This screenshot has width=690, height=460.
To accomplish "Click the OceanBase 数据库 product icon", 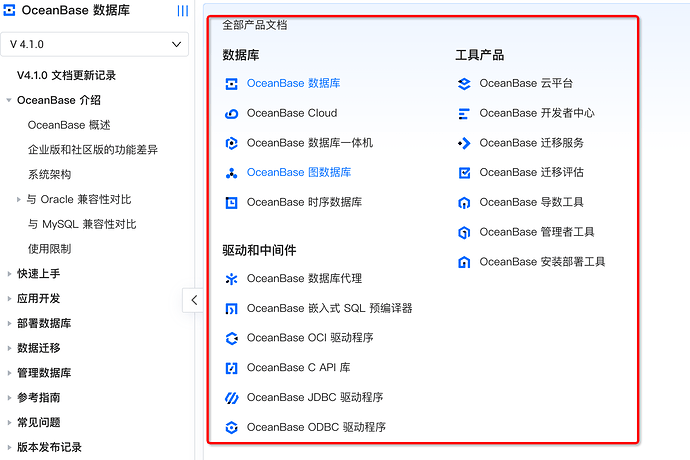I will 231,84.
